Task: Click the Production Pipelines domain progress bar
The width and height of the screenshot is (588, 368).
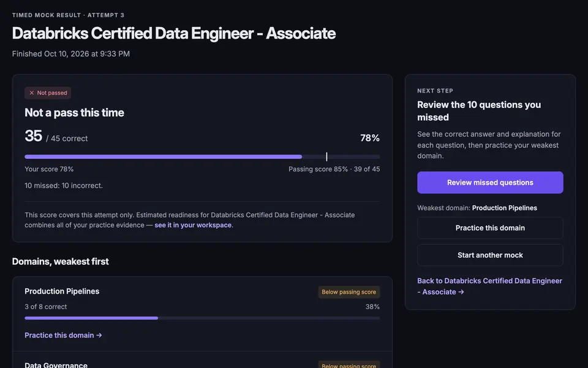Action: coord(202,318)
